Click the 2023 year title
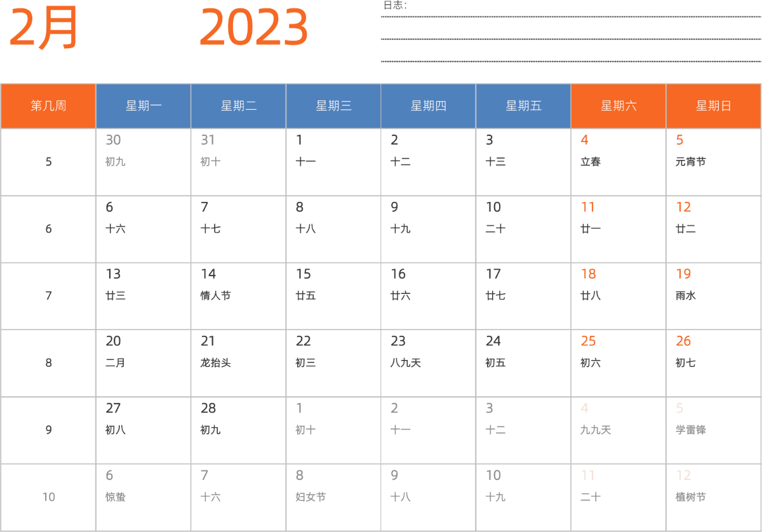 [x=253, y=28]
